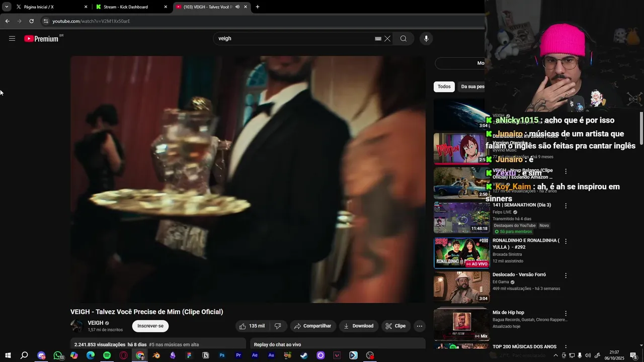Open more actions ellipsis below the video
This screenshot has width=644, height=362.
click(x=420, y=326)
